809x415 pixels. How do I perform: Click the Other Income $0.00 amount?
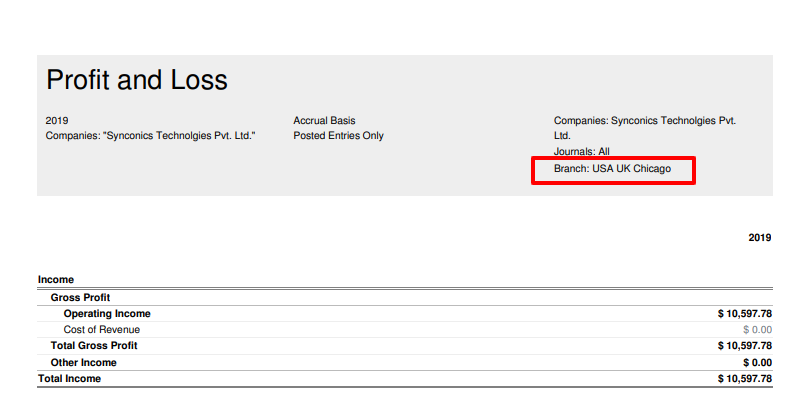pos(757,362)
